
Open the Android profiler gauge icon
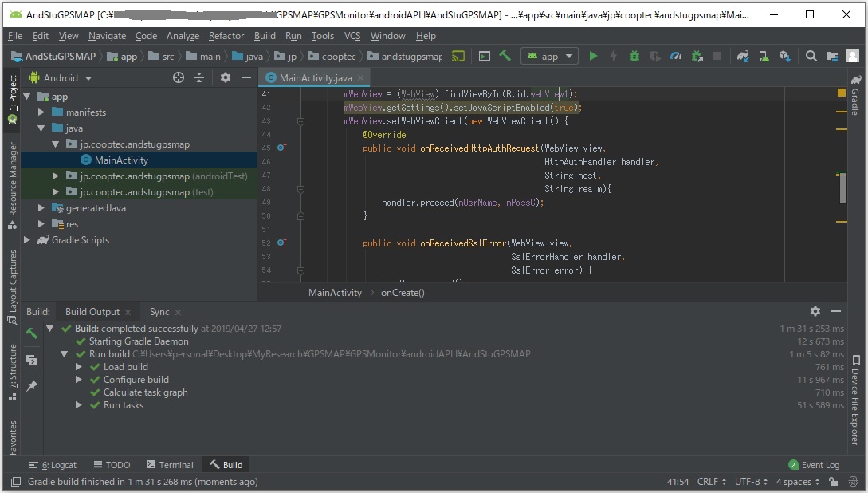click(676, 57)
